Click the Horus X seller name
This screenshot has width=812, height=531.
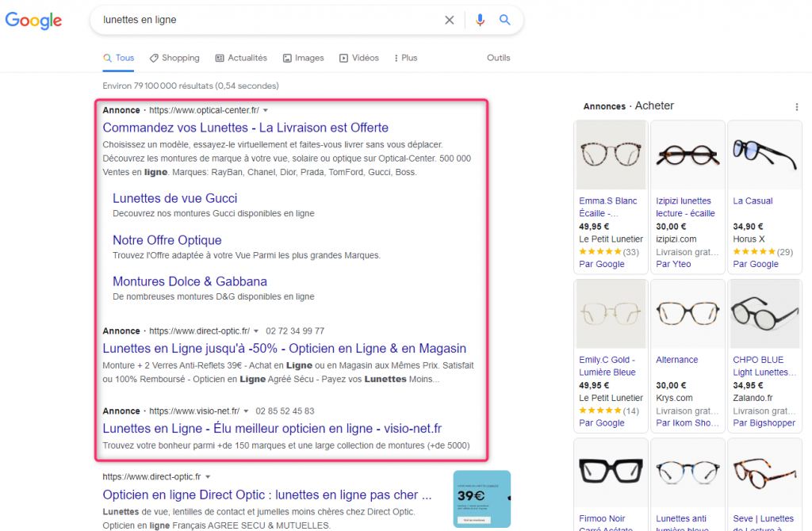[x=749, y=239]
